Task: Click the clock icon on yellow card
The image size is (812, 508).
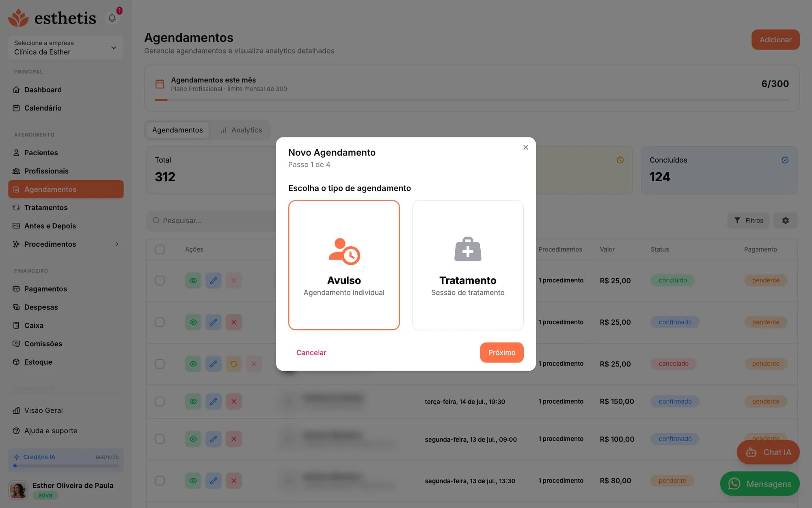Action: [x=620, y=160]
